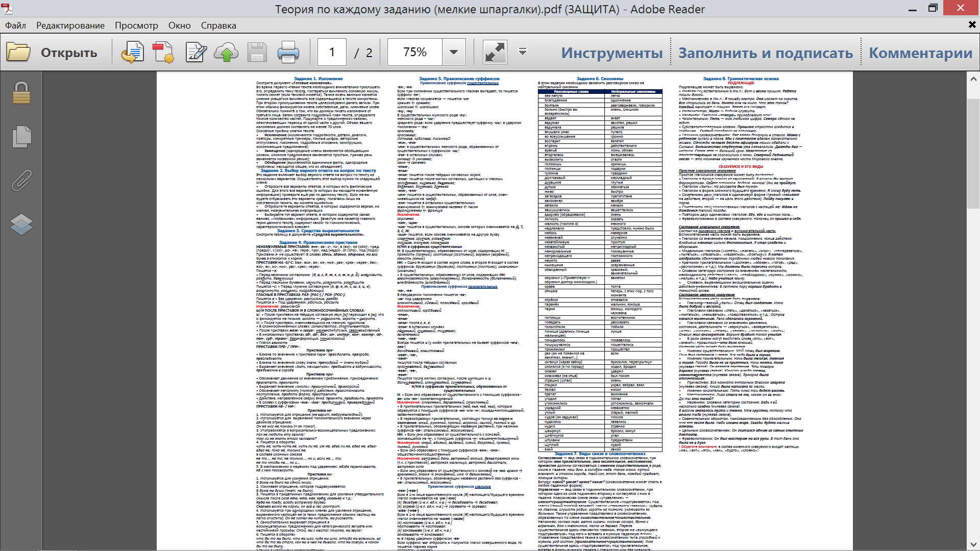The height and width of the screenshot is (551, 980).
Task: Open the page thumbnails sidebar panel
Action: 21,137
